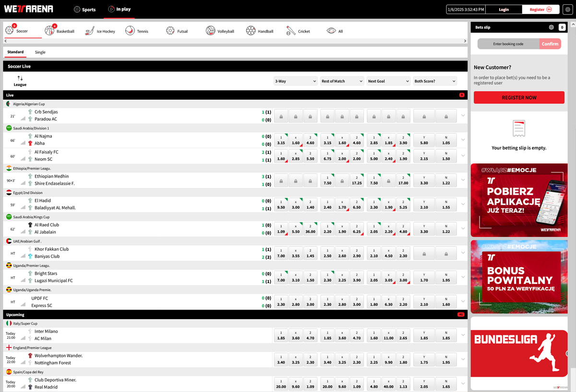Click the Upcoming section header
The image size is (576, 392).
pos(235,314)
